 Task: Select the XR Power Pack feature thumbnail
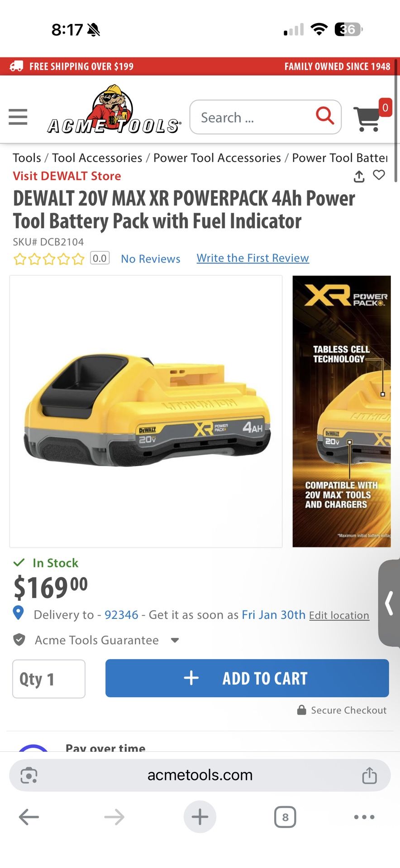pos(342,411)
